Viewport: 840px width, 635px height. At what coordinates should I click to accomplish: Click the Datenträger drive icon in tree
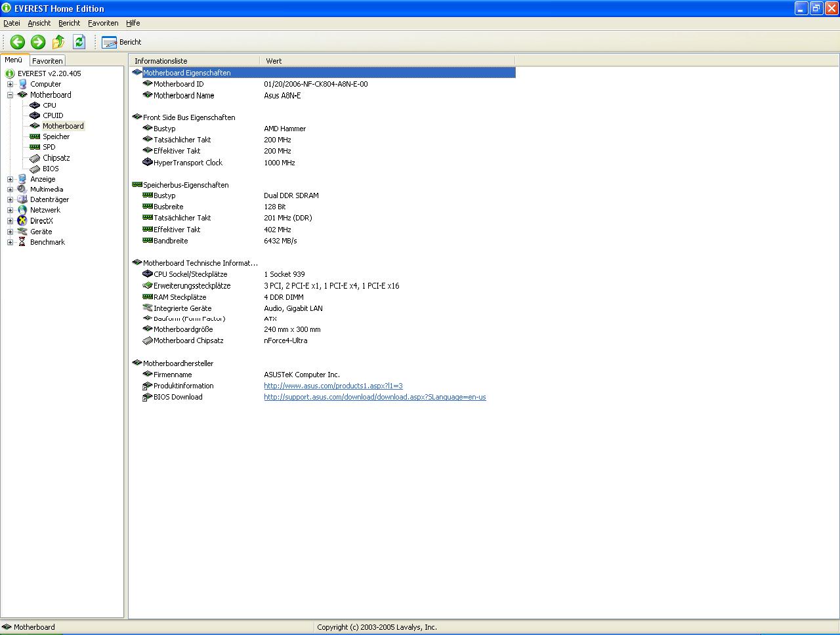(x=22, y=199)
